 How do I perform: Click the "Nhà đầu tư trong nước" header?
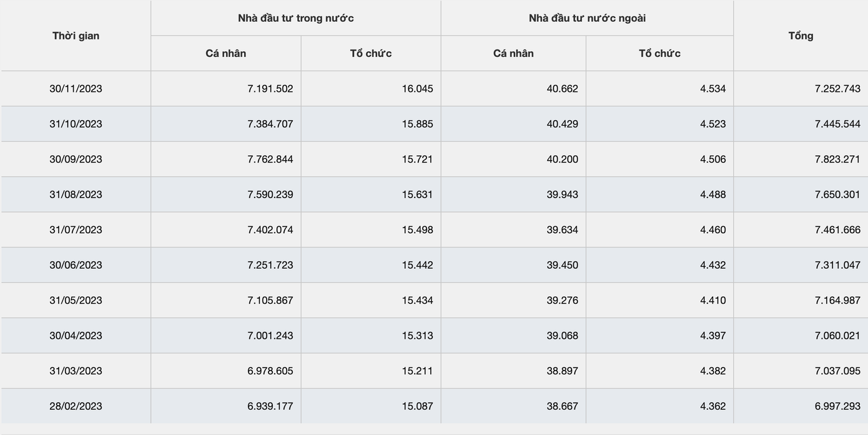(295, 18)
